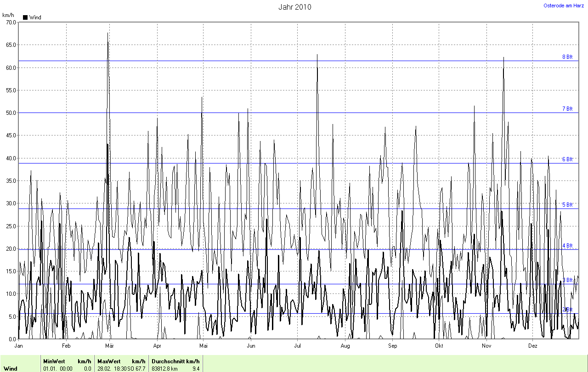
Task: Click the Wind row label in table
Action: click(11, 369)
